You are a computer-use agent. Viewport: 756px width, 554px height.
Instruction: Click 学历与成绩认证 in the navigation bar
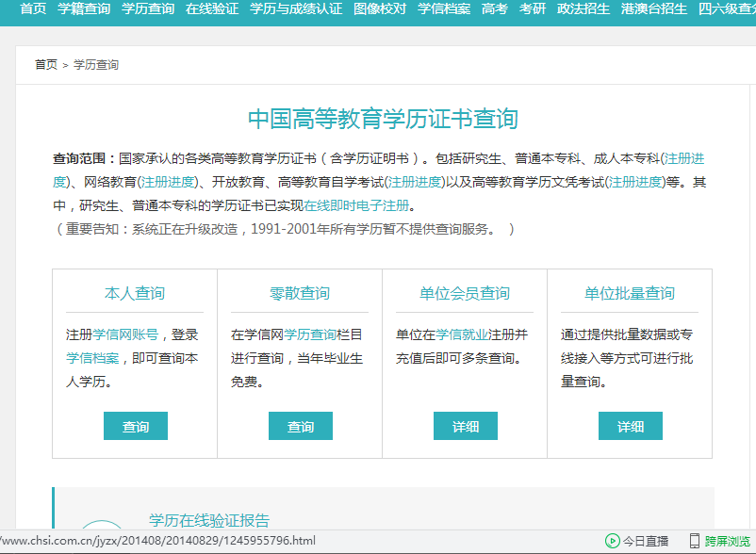(x=296, y=8)
